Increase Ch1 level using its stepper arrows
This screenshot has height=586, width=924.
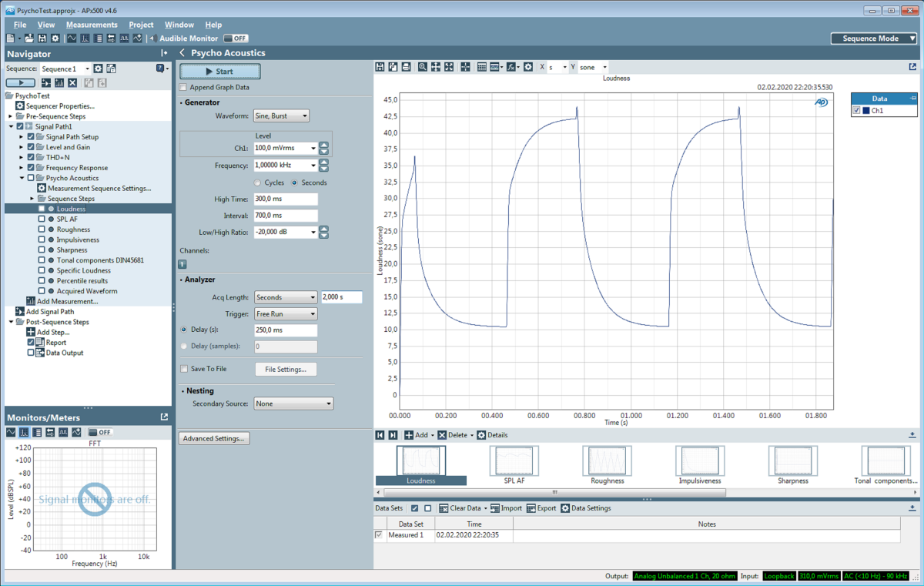[x=324, y=145]
